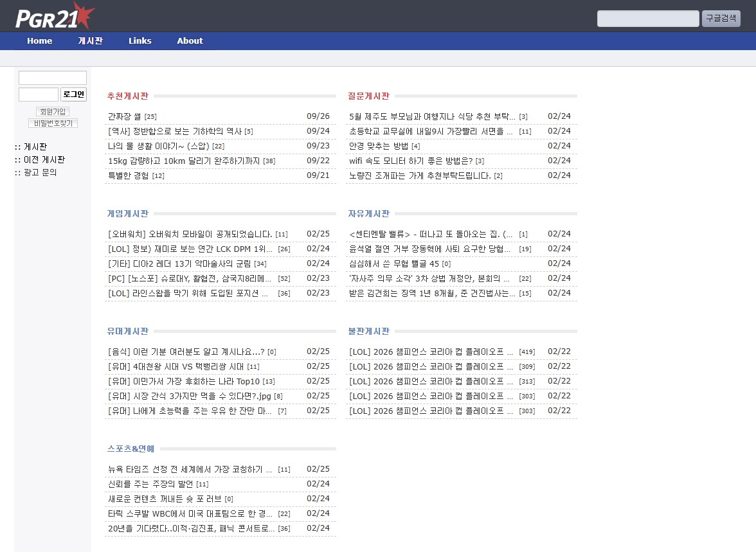Open the 게시판 menu in navigation bar
Viewport: 756px width, 552px height.
pos(90,41)
